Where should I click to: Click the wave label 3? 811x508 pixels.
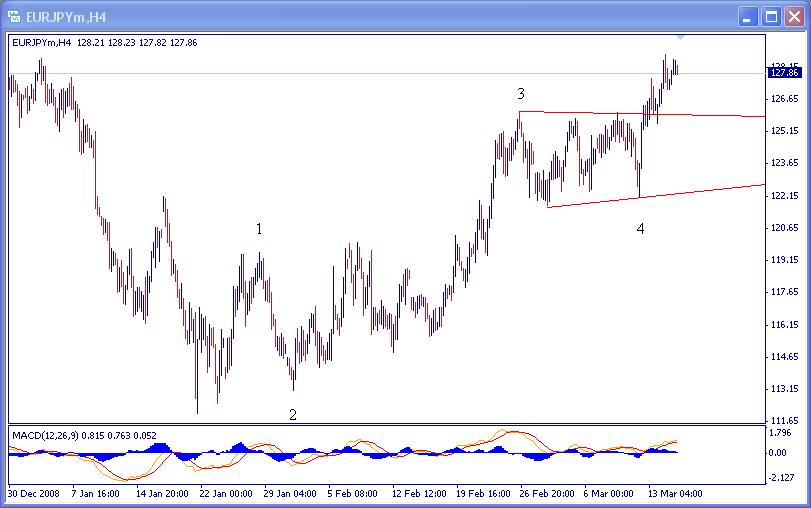coord(521,94)
